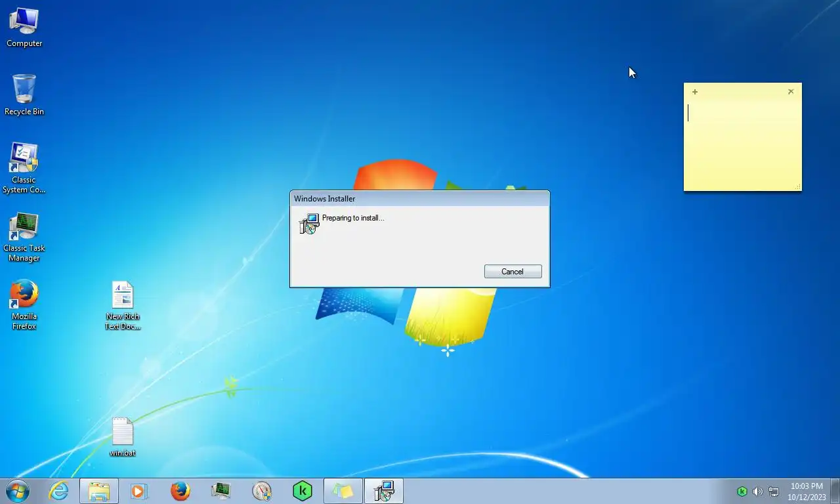Launch Firefox from the taskbar
The height and width of the screenshot is (504, 840).
point(180,491)
